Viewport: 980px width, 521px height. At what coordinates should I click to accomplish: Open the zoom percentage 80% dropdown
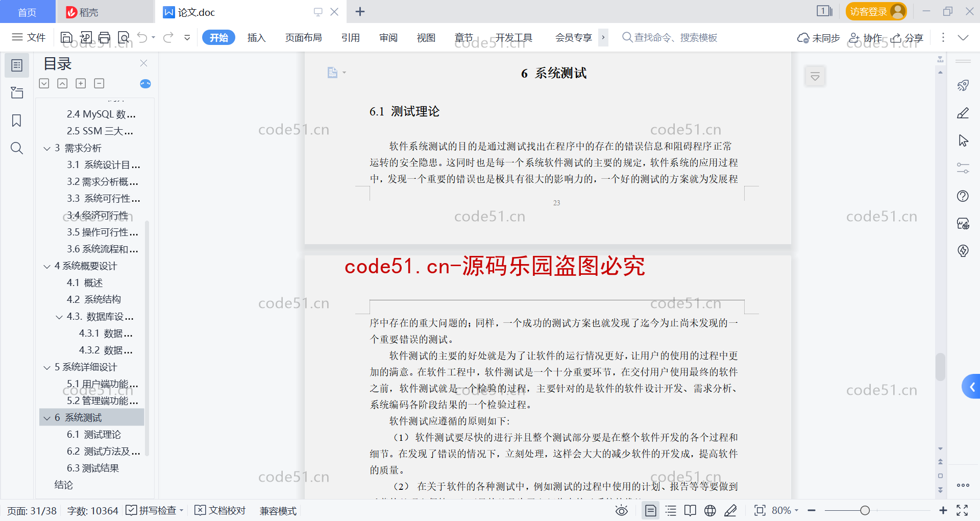pyautogui.click(x=785, y=510)
